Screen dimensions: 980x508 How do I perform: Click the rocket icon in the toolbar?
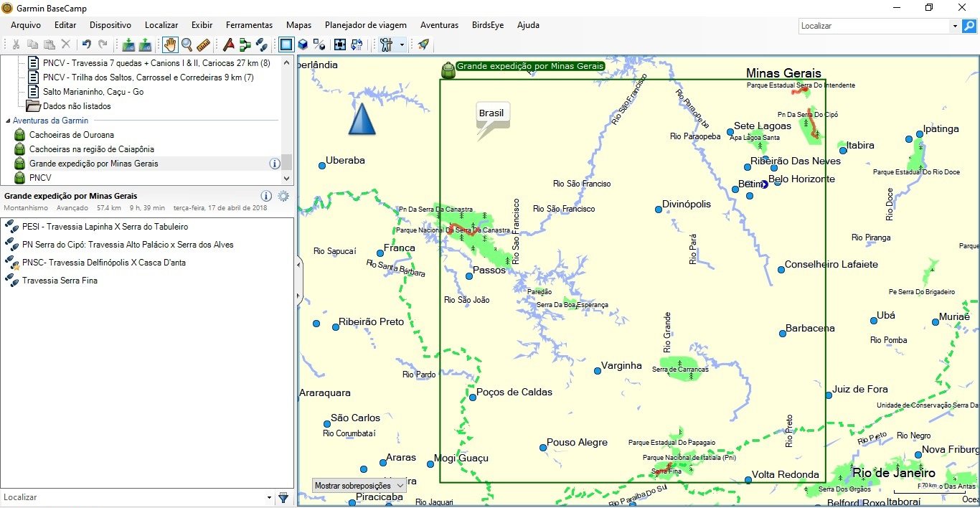pos(423,44)
